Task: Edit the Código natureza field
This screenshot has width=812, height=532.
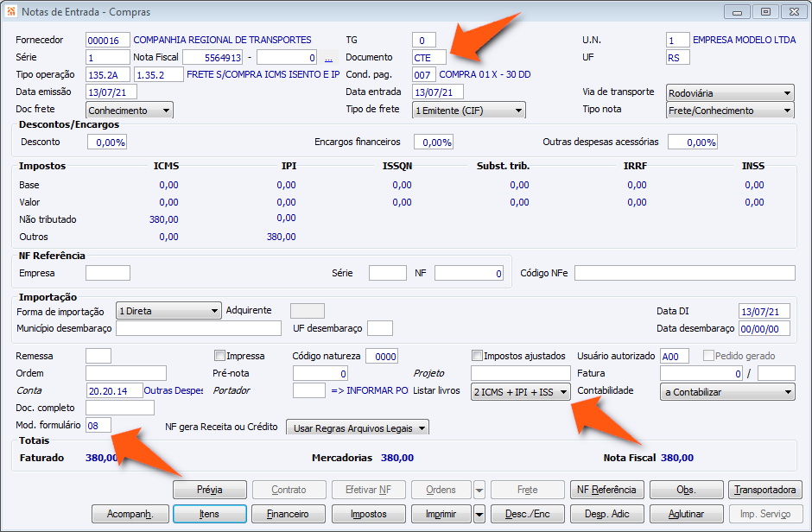Action: tap(382, 356)
